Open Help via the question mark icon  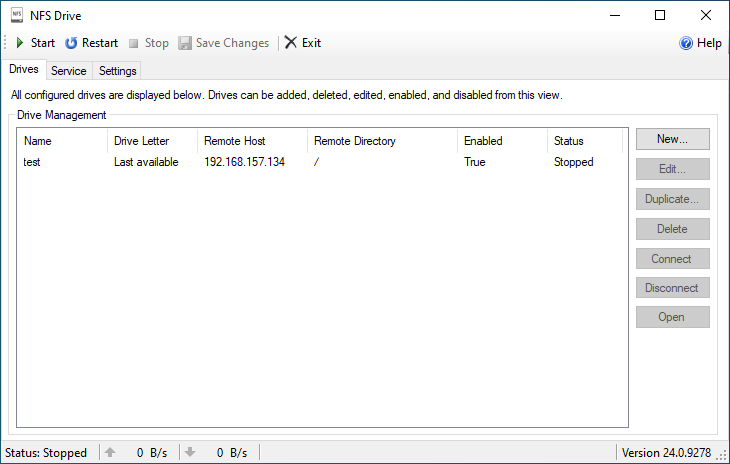tap(686, 43)
